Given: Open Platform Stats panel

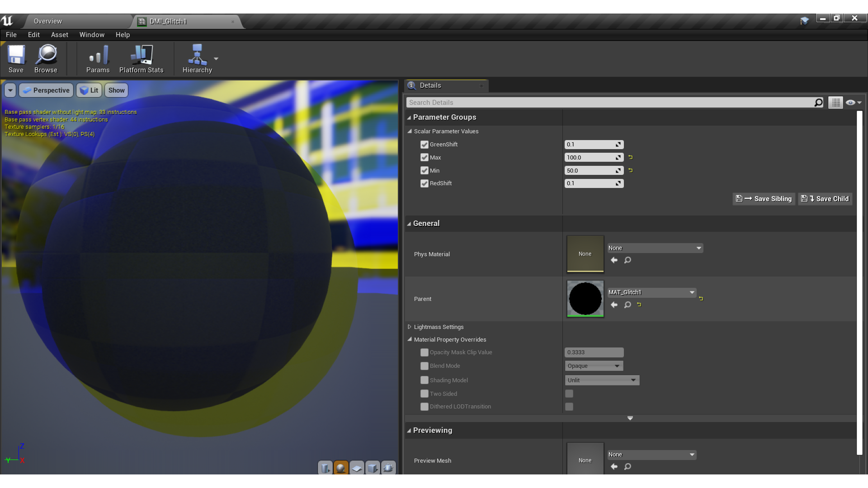Looking at the screenshot, I should [142, 58].
